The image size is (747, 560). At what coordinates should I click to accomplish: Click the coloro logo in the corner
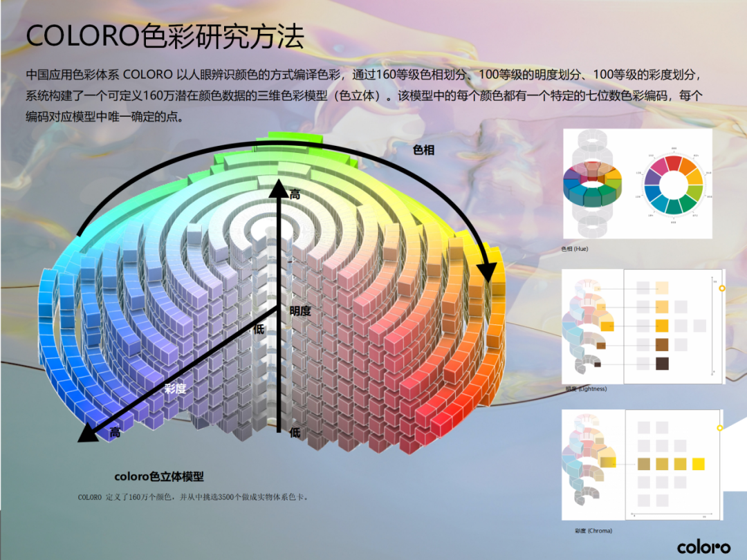[x=703, y=547]
